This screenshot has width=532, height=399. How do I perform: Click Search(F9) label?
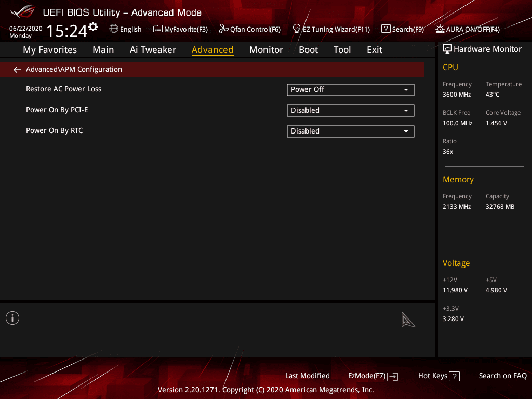(x=408, y=30)
